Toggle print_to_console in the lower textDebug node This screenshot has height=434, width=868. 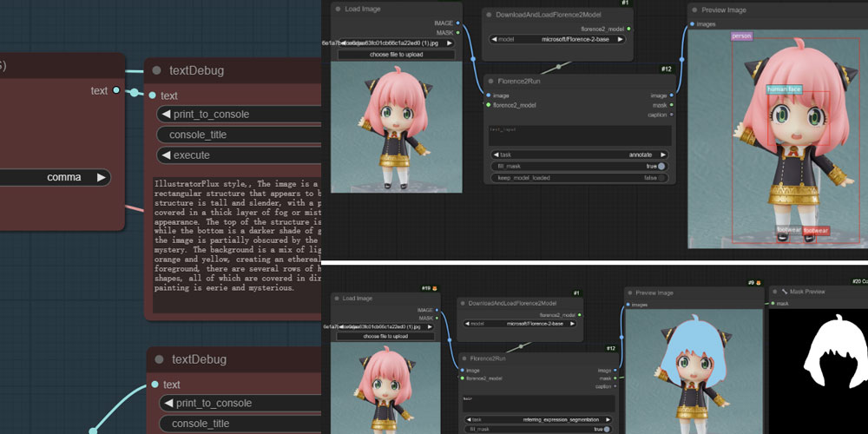tap(240, 403)
